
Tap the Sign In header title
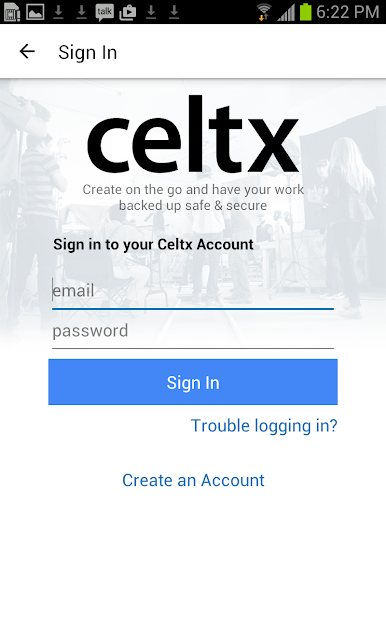88,52
